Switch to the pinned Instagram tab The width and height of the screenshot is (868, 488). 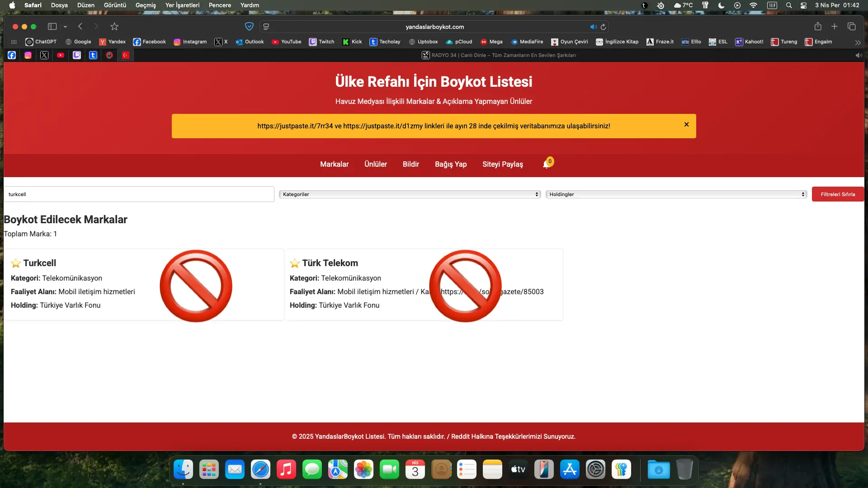[28, 55]
